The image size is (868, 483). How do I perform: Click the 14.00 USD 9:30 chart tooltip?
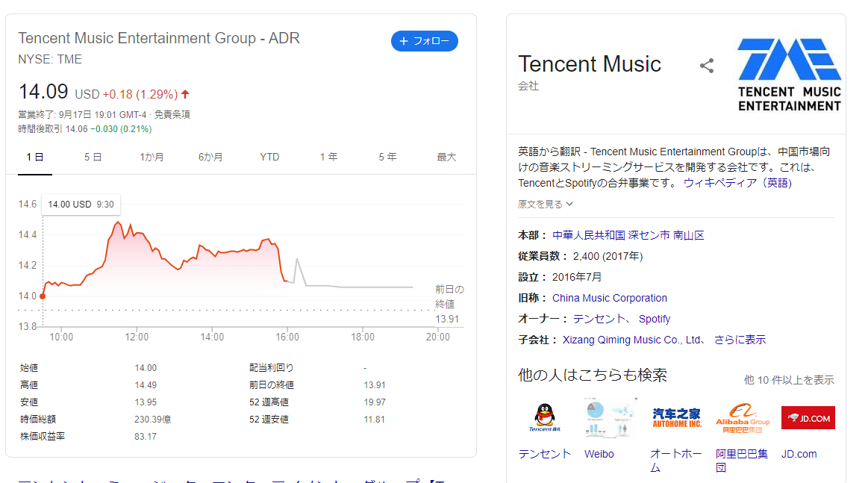point(81,205)
